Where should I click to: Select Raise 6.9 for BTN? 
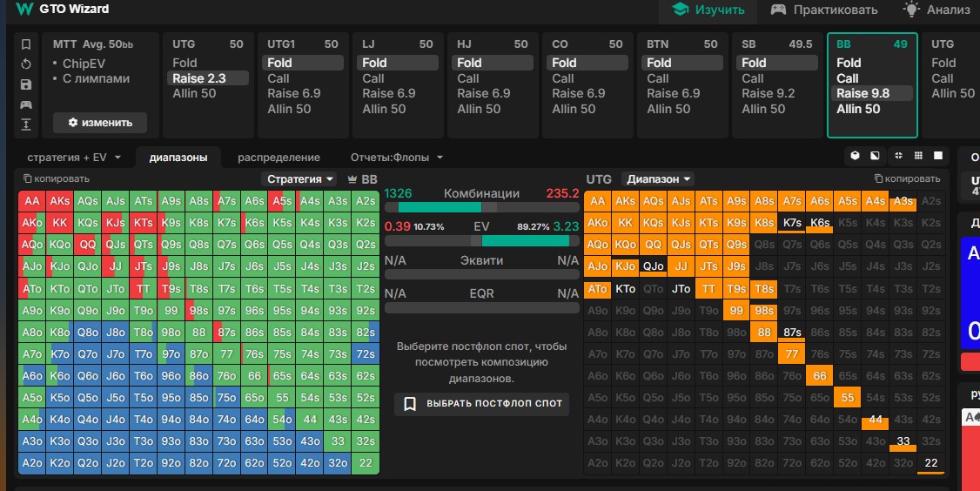point(673,93)
